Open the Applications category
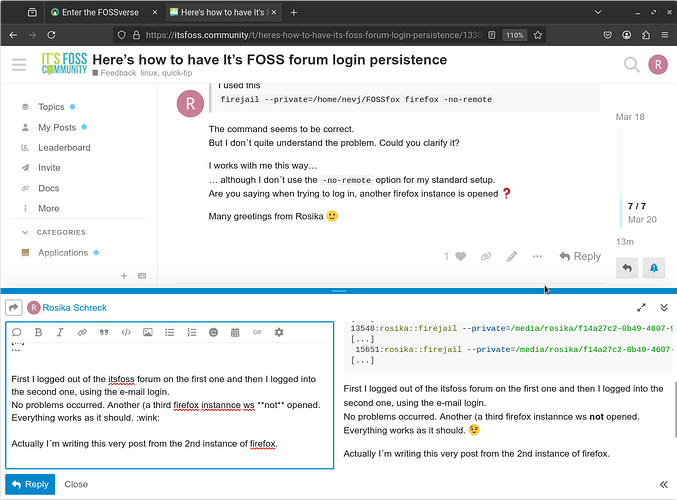The height and width of the screenshot is (500, 677). click(x=63, y=253)
